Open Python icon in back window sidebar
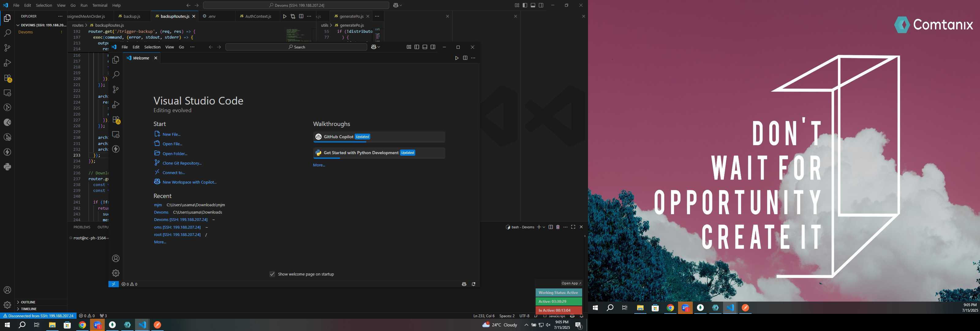This screenshot has width=980, height=331. pyautogui.click(x=7, y=167)
